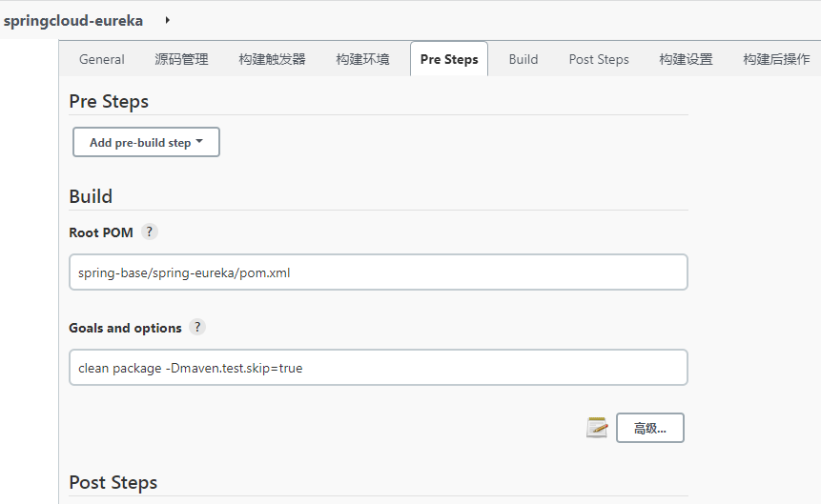Click the Pre Steps tab

(449, 59)
